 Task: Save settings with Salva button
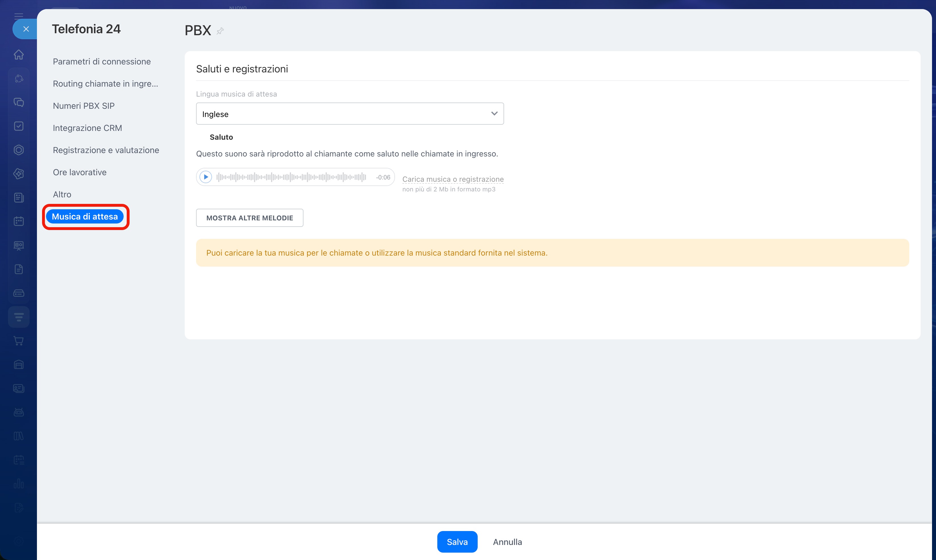(457, 542)
